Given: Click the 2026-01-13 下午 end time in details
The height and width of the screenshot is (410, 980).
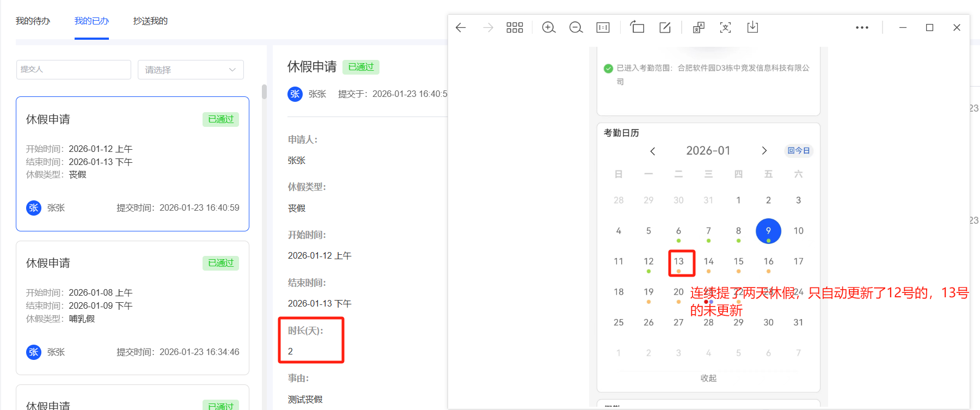Looking at the screenshot, I should click(320, 304).
